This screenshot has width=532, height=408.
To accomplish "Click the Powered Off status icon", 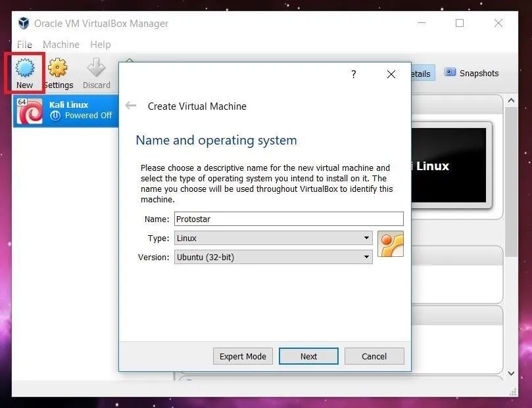I will 55,116.
